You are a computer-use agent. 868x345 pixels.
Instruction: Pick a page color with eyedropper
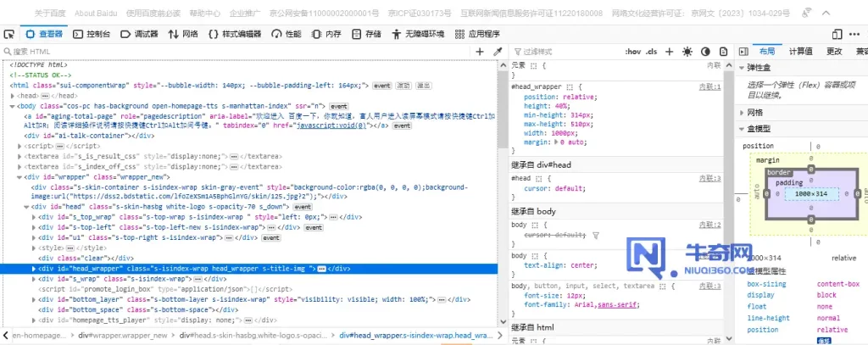(x=497, y=52)
